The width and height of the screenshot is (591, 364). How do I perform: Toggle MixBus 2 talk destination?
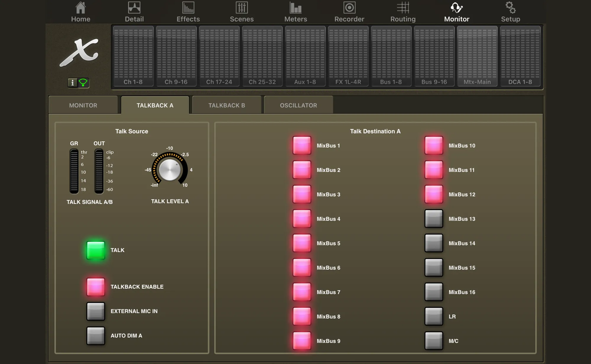(x=302, y=170)
